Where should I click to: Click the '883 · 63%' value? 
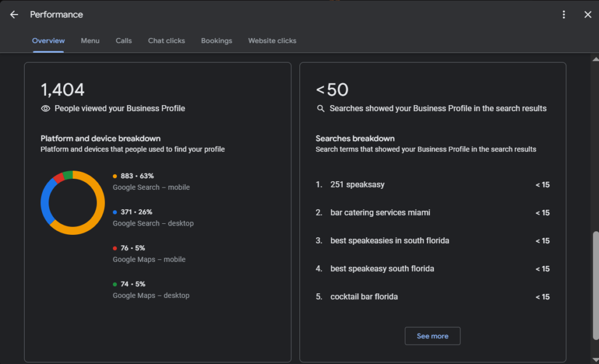(137, 176)
